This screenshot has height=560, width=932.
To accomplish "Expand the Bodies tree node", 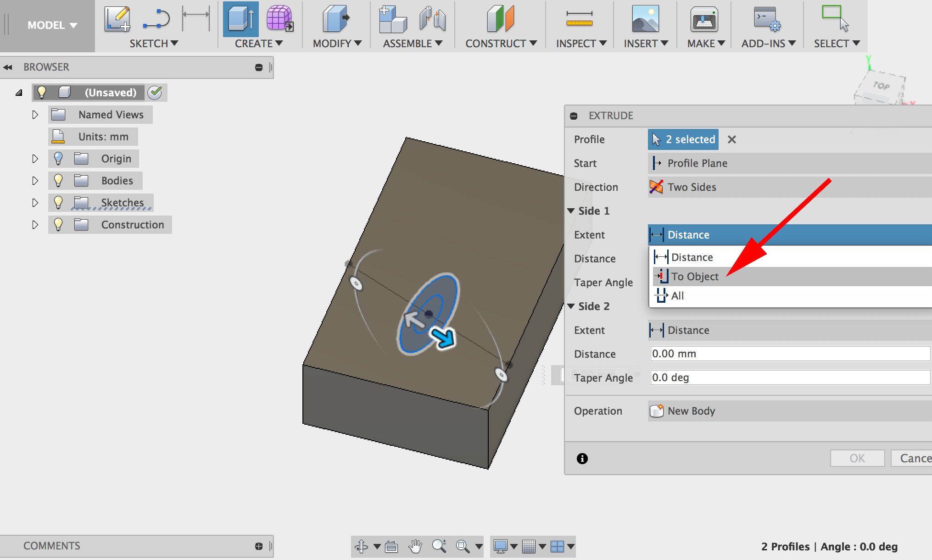I will pyautogui.click(x=35, y=181).
